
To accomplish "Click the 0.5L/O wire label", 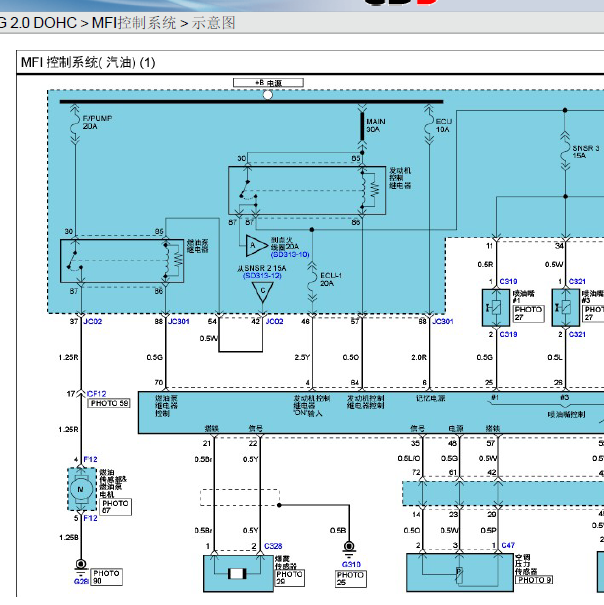I will (409, 458).
